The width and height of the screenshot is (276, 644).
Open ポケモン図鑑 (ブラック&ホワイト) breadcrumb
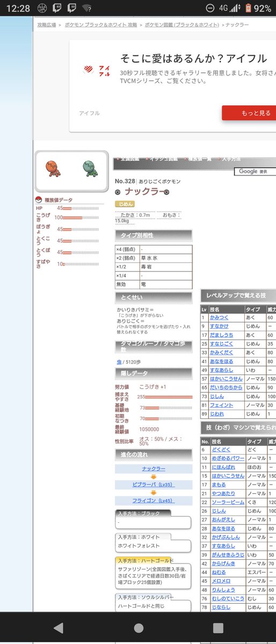tap(182, 25)
